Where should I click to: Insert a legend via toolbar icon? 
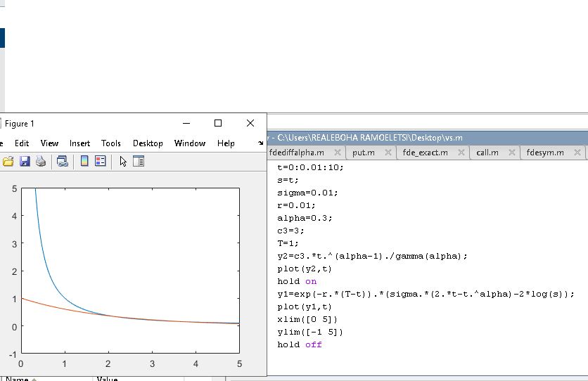tap(101, 162)
